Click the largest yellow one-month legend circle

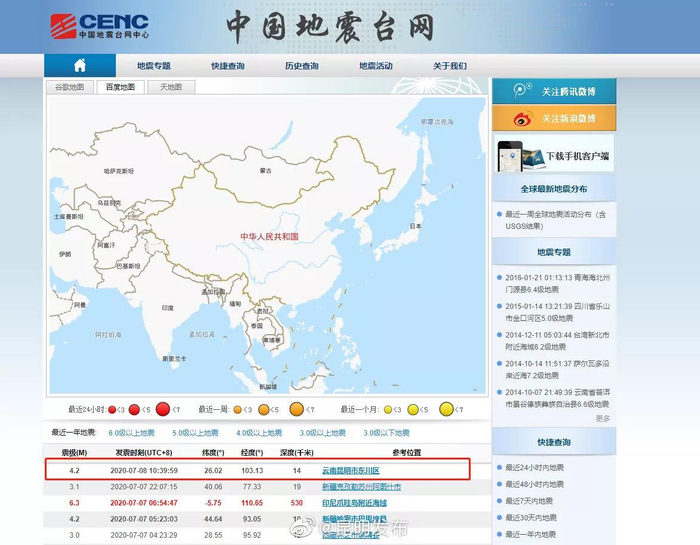(x=446, y=409)
